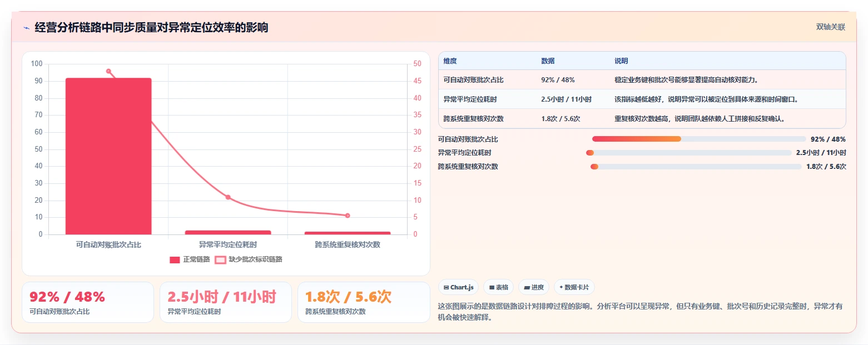This screenshot has height=345, width=868.
Task: Click the 数据 column header
Action: [x=548, y=61]
